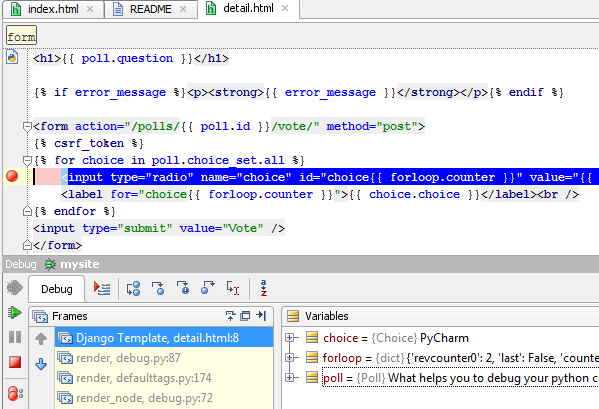Select the choice = {Choice} PyCharm variable
This screenshot has height=409, width=599.
395,338
